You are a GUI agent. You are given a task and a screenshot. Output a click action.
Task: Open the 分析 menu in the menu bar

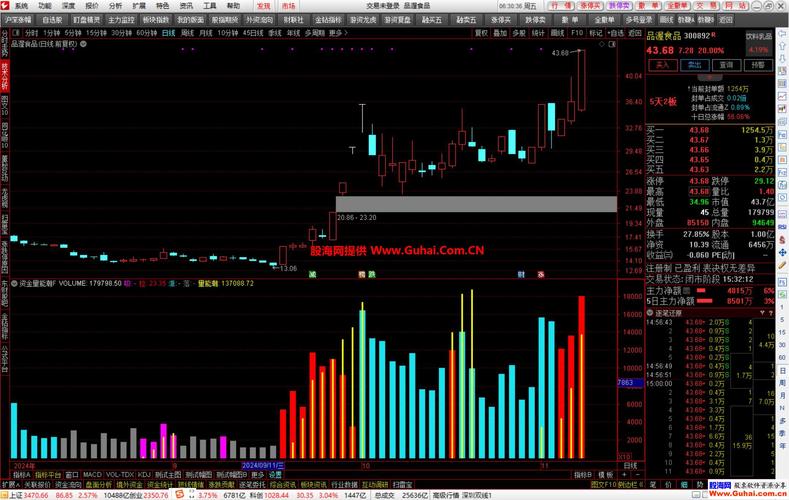115,5
